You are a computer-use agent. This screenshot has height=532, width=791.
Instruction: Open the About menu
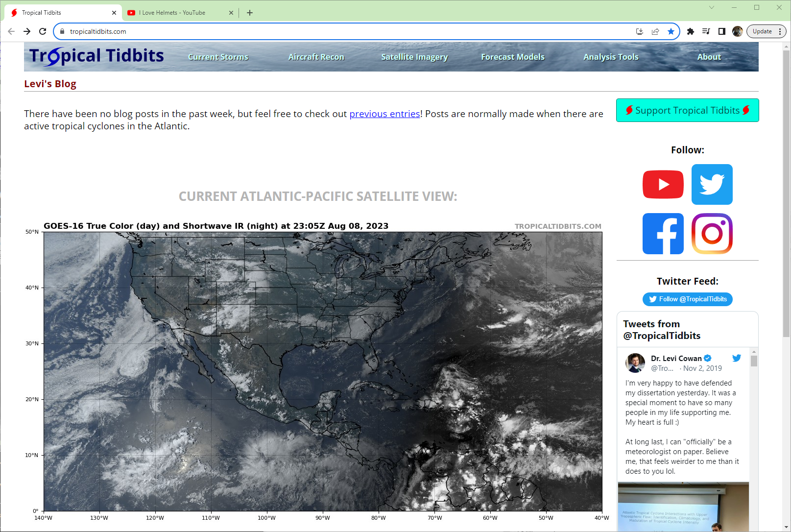click(x=709, y=57)
